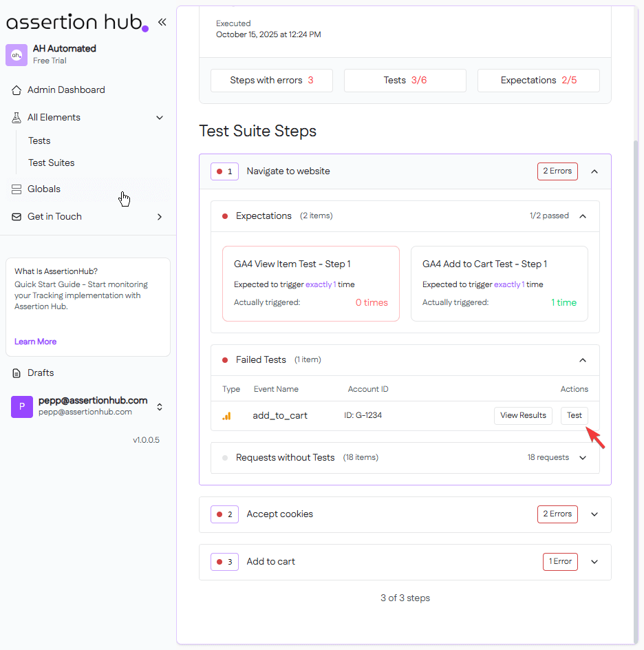Click the Learn More link
The width and height of the screenshot is (644, 650).
click(36, 342)
